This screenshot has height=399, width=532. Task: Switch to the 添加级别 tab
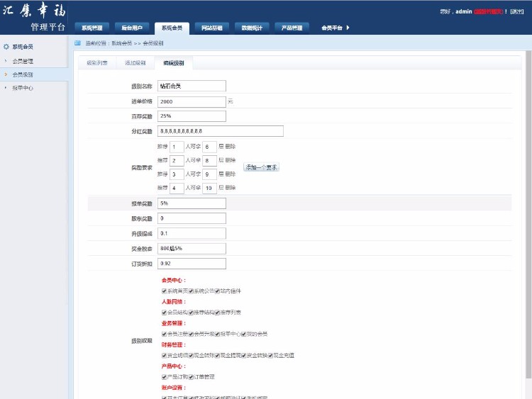click(135, 63)
